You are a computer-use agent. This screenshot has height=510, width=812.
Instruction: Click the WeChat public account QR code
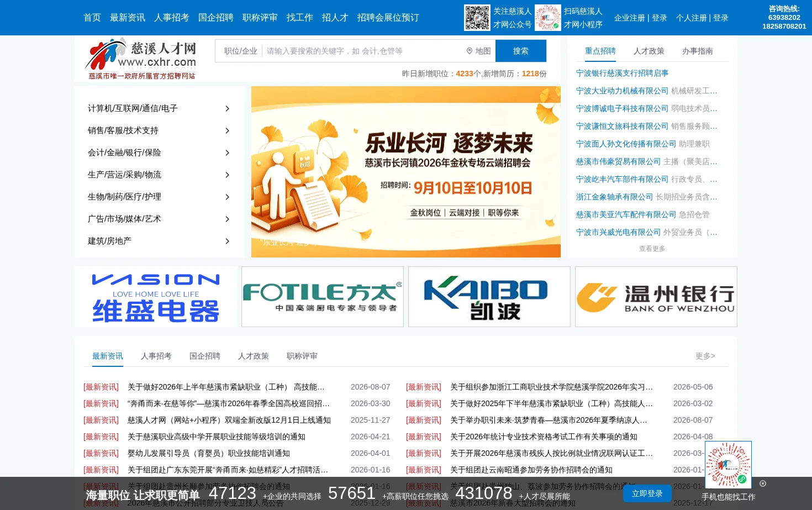click(x=477, y=18)
